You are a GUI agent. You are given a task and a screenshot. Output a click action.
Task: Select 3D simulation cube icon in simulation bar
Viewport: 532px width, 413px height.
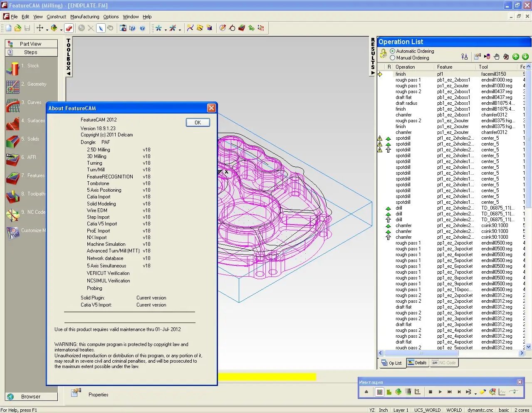[398, 391]
